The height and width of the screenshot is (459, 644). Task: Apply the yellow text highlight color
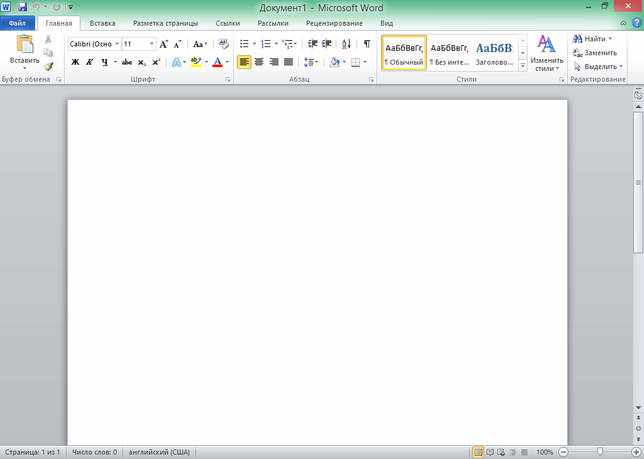click(196, 62)
